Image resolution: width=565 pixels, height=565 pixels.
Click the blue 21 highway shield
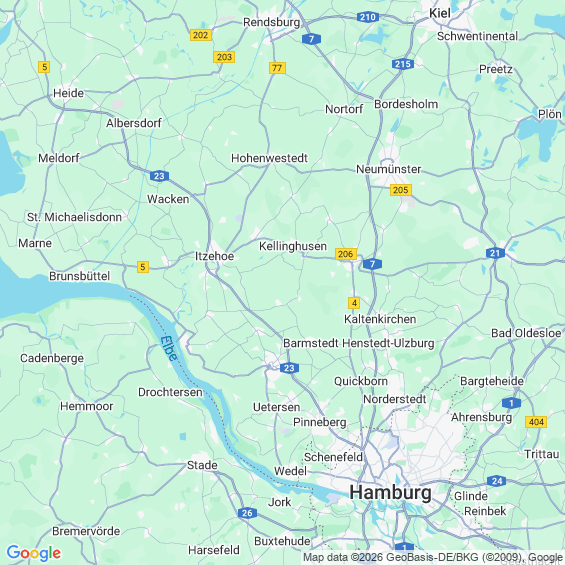click(495, 253)
